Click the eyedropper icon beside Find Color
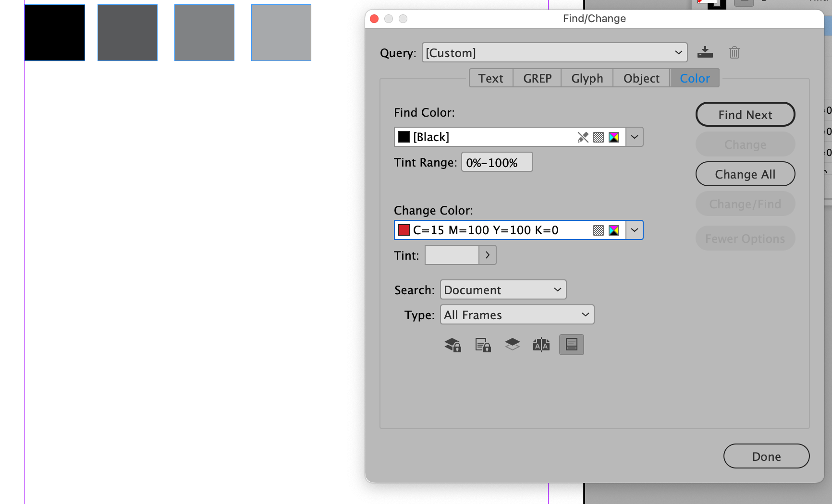The width and height of the screenshot is (832, 504). pyautogui.click(x=583, y=137)
